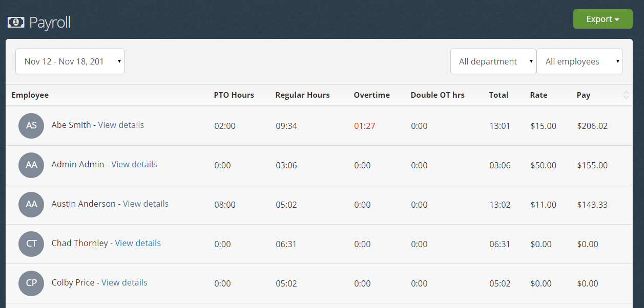The height and width of the screenshot is (308, 644).
Task: Click Abe Smith's red overtime 01:27
Action: click(364, 126)
